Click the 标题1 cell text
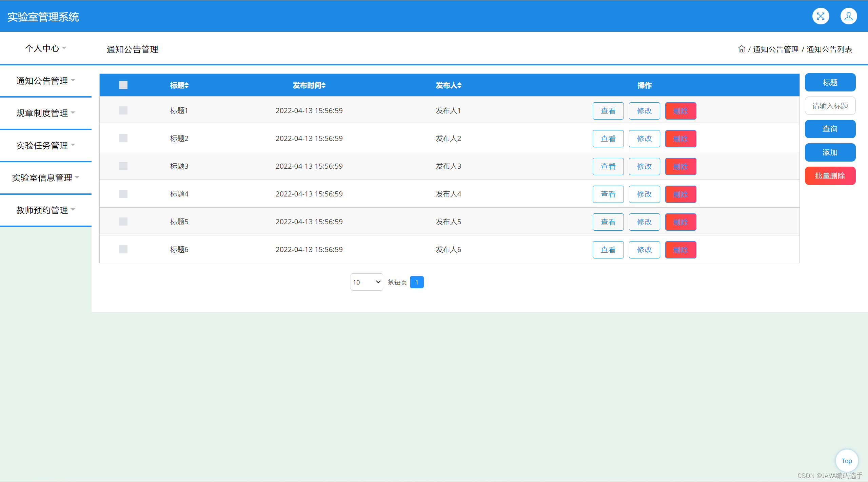This screenshot has width=868, height=482. 179,110
